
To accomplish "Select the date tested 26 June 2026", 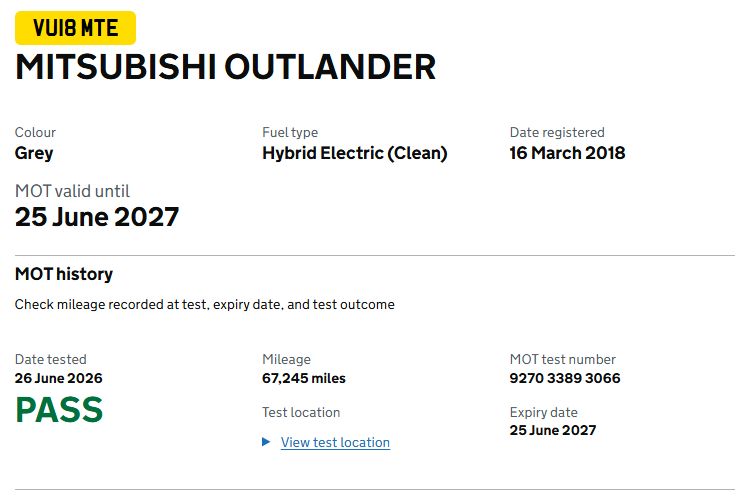I will (x=58, y=378).
